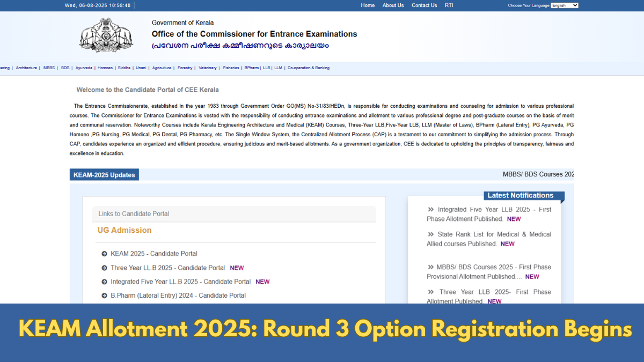Select the BDS course link
Screen dimensions: 644x362
[x=65, y=68]
